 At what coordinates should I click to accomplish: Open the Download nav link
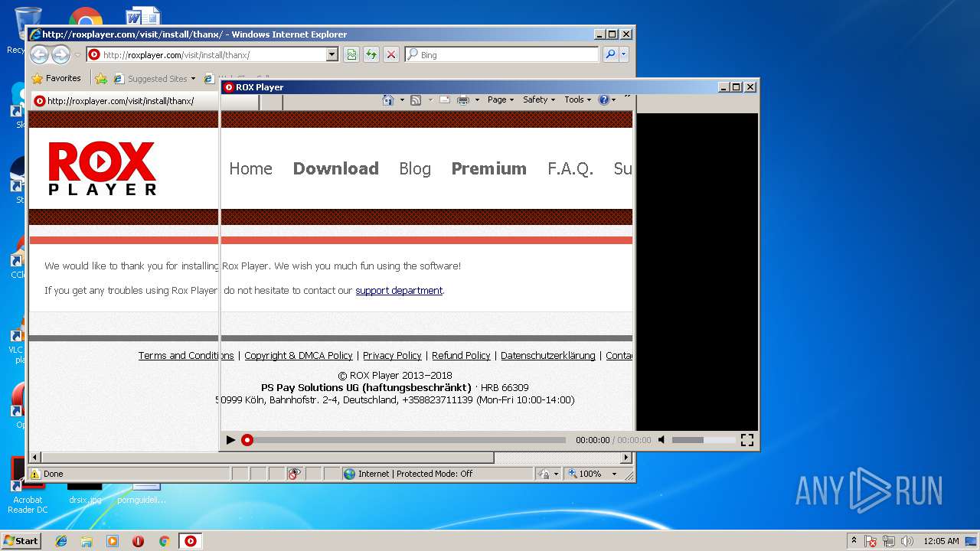(335, 168)
